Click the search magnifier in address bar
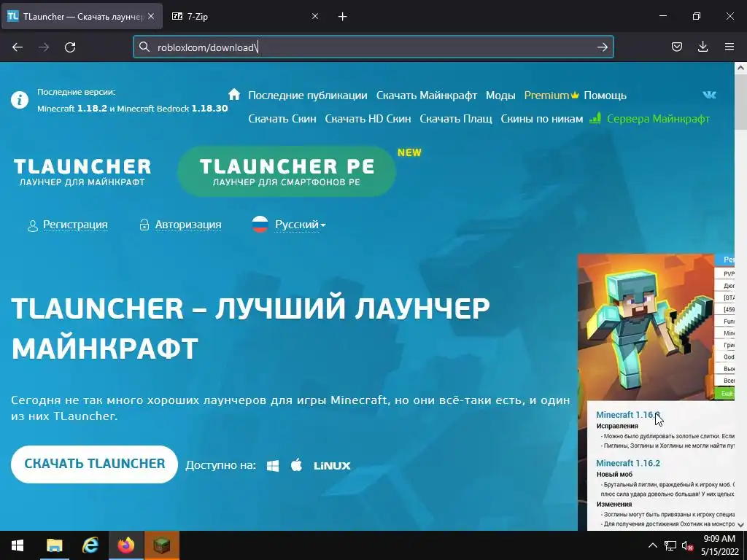 [x=144, y=47]
